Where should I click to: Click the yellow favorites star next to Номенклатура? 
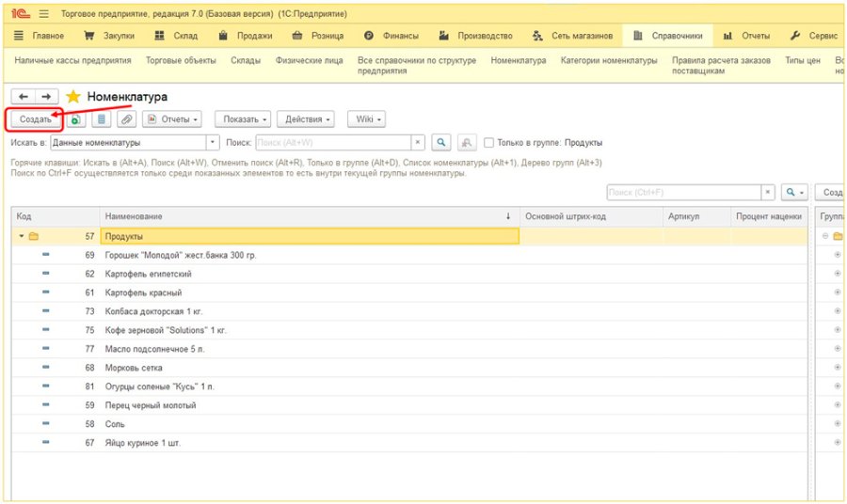click(x=72, y=97)
